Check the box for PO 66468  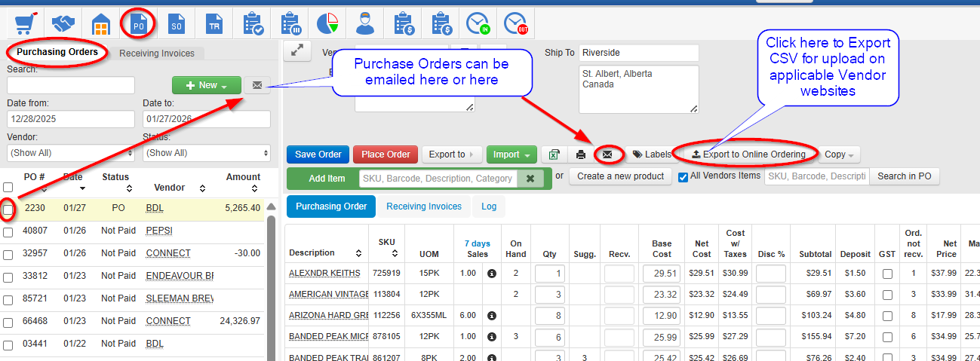click(x=8, y=323)
